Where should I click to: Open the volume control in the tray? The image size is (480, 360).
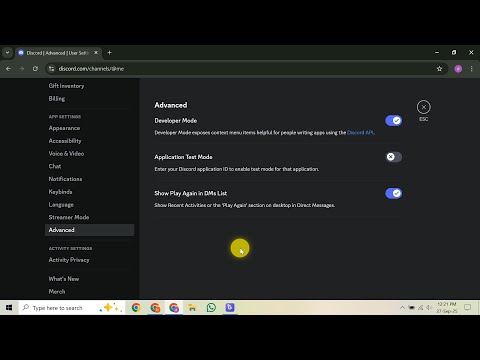click(429, 308)
